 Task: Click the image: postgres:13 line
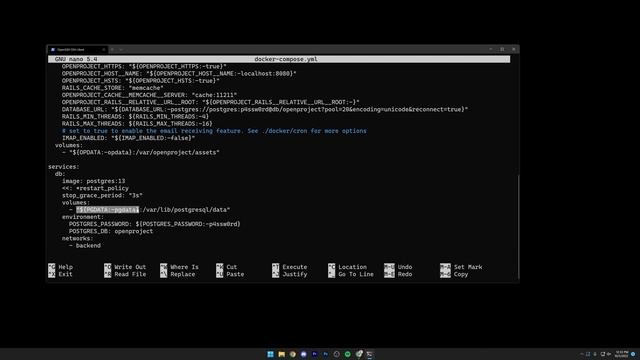93,181
